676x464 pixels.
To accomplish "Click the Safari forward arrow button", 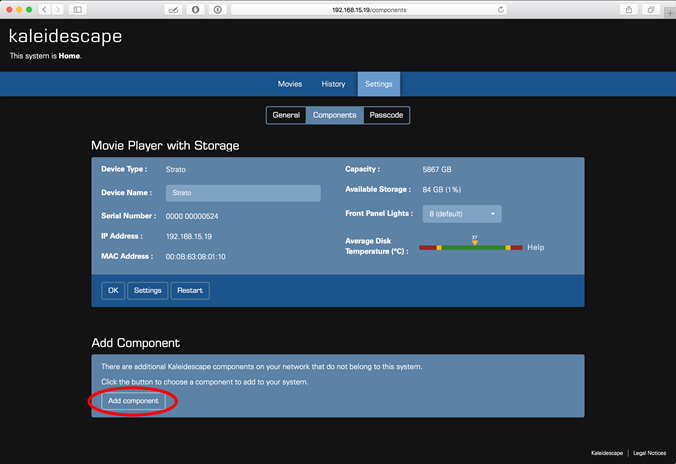I will pyautogui.click(x=57, y=9).
